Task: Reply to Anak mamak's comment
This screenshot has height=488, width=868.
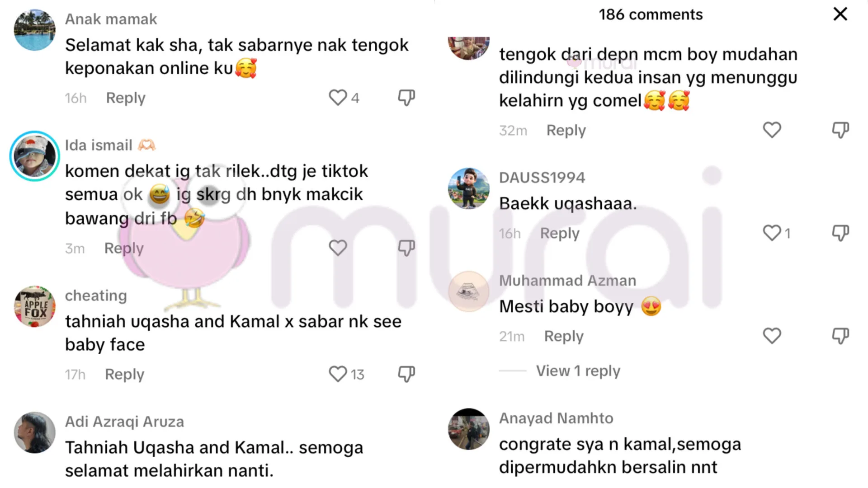Action: point(126,98)
